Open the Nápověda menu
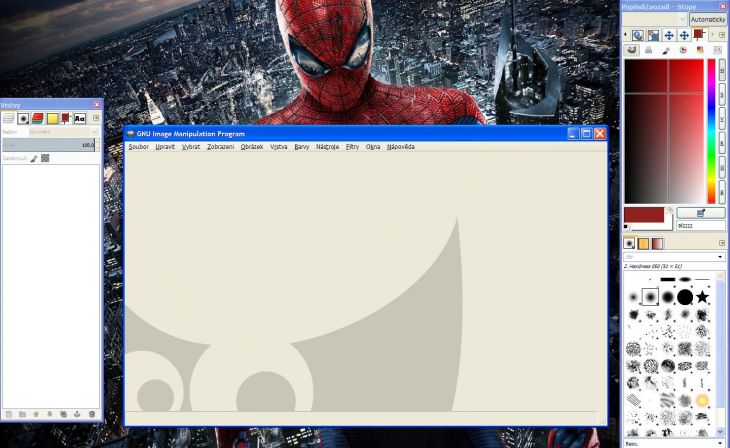The height and width of the screenshot is (448, 730). [400, 147]
